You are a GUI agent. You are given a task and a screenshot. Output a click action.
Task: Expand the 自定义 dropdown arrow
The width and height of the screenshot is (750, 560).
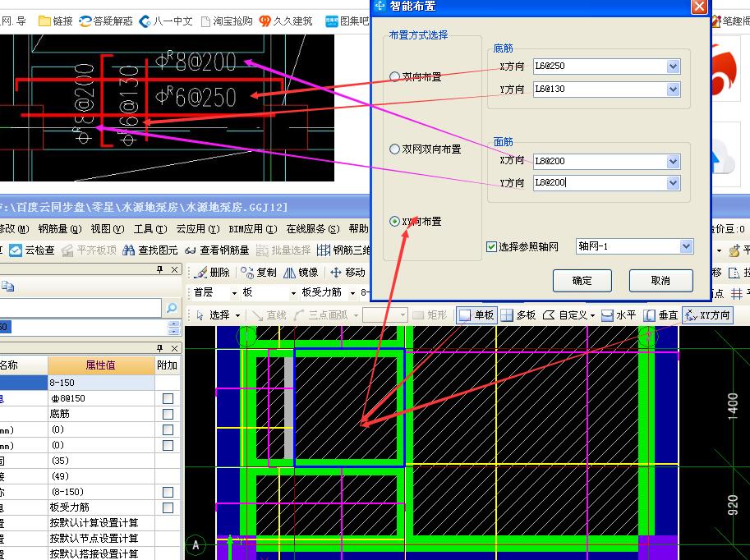(x=592, y=315)
